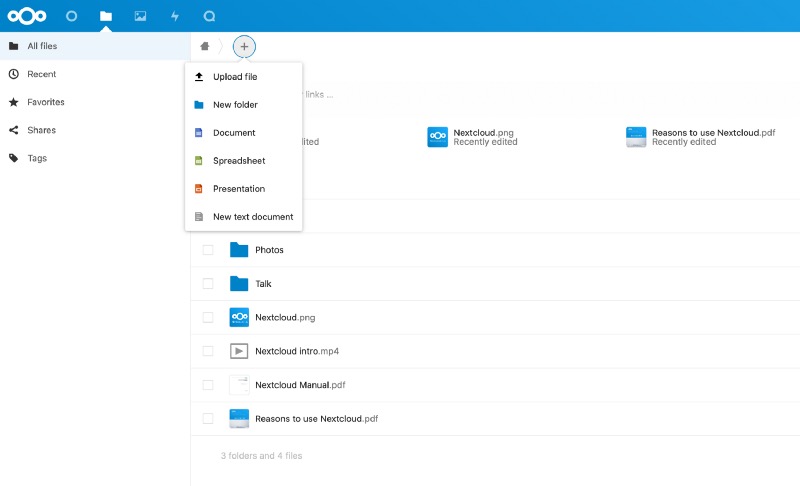Screen dimensions: 800x486
Task: Tick the checkbox for Nextcloud intro.mp4
Action: pyautogui.click(x=208, y=351)
